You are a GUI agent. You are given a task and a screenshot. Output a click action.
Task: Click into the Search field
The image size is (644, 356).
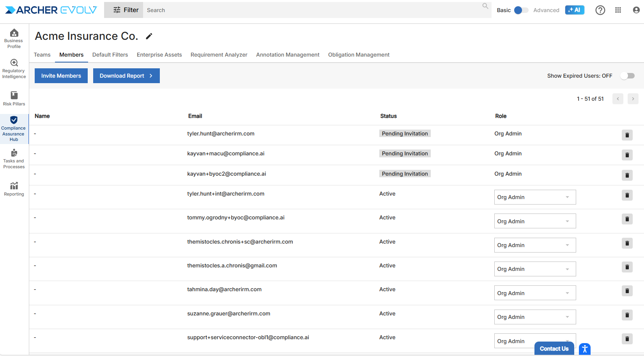[312, 10]
